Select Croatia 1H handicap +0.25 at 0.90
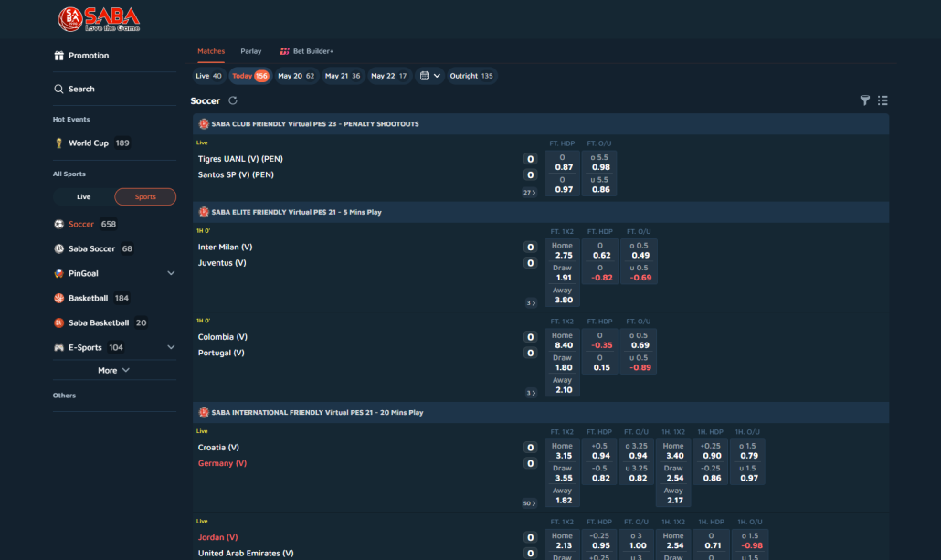 (711, 450)
